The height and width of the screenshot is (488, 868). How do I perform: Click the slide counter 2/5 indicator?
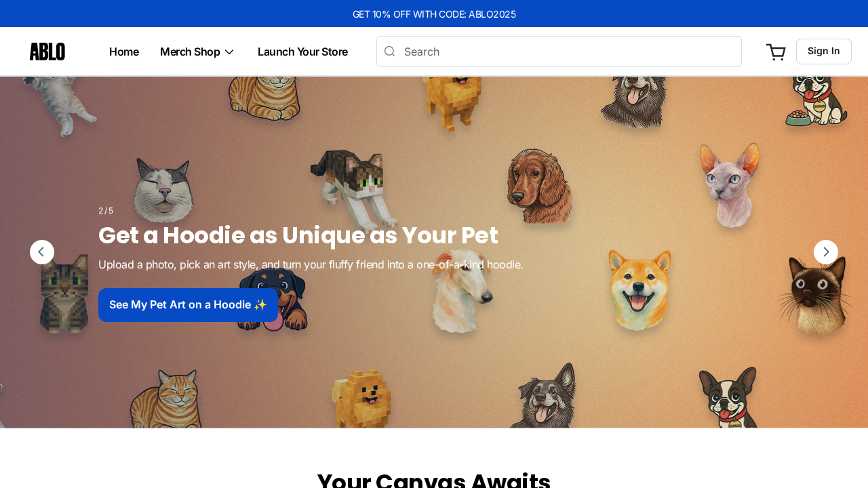point(106,211)
